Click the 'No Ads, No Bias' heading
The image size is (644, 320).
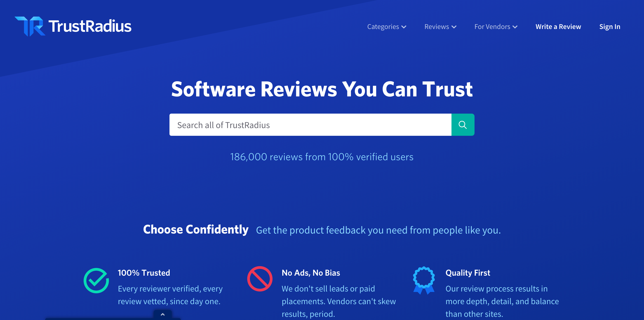311,273
